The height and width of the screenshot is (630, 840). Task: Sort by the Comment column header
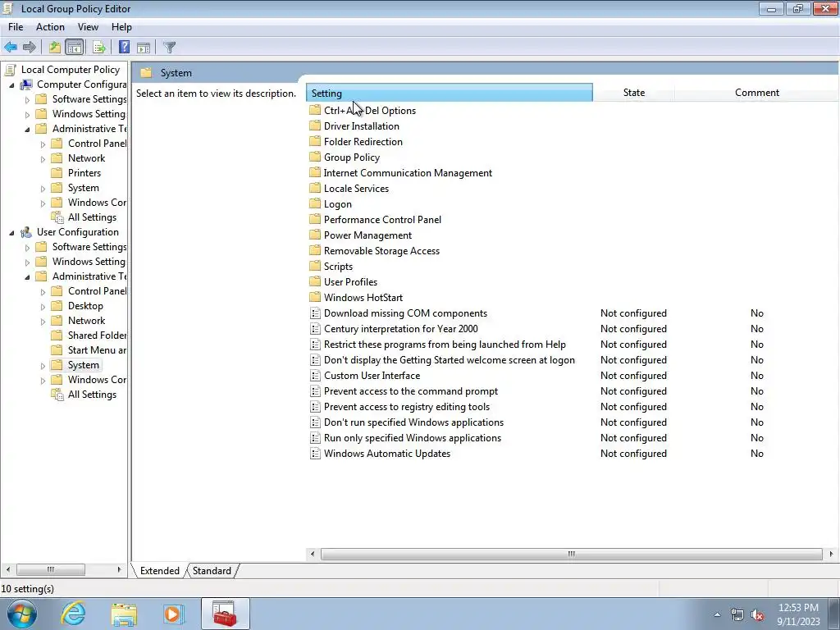point(756,93)
